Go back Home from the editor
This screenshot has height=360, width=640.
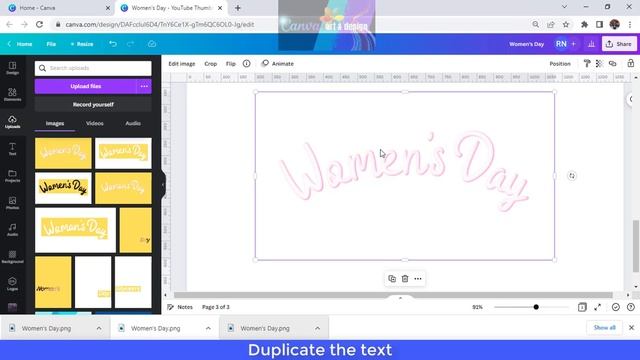(x=20, y=44)
